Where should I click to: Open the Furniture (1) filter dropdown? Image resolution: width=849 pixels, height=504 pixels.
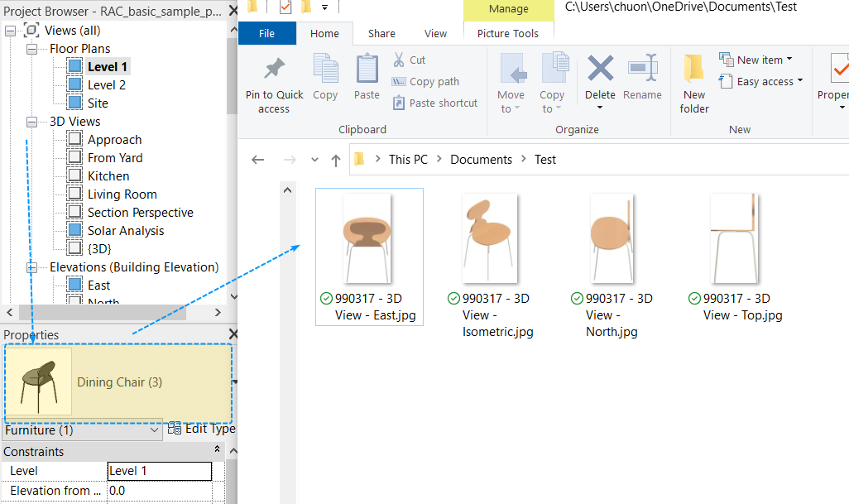[x=155, y=430]
